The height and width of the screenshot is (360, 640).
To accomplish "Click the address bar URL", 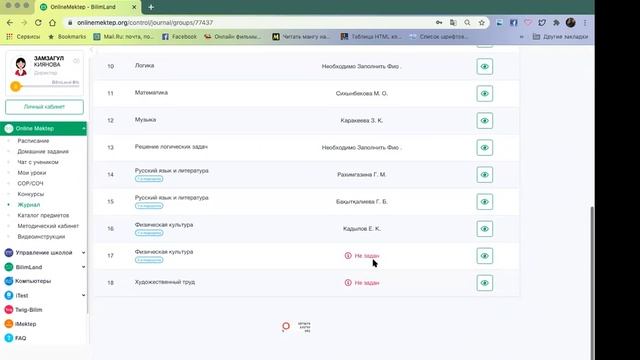I will (x=145, y=23).
